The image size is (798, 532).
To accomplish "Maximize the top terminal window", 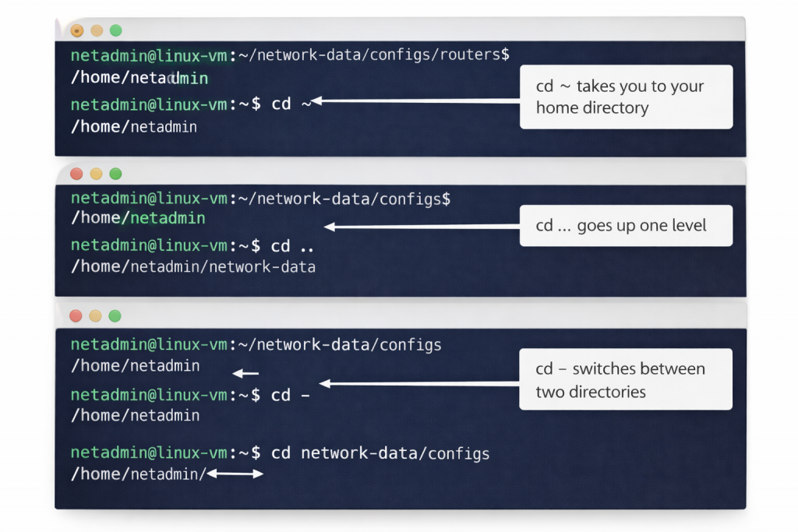I will (116, 31).
